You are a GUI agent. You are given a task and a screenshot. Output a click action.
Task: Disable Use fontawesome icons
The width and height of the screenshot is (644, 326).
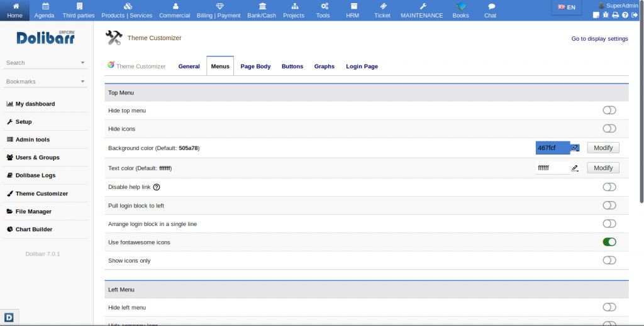(609, 242)
